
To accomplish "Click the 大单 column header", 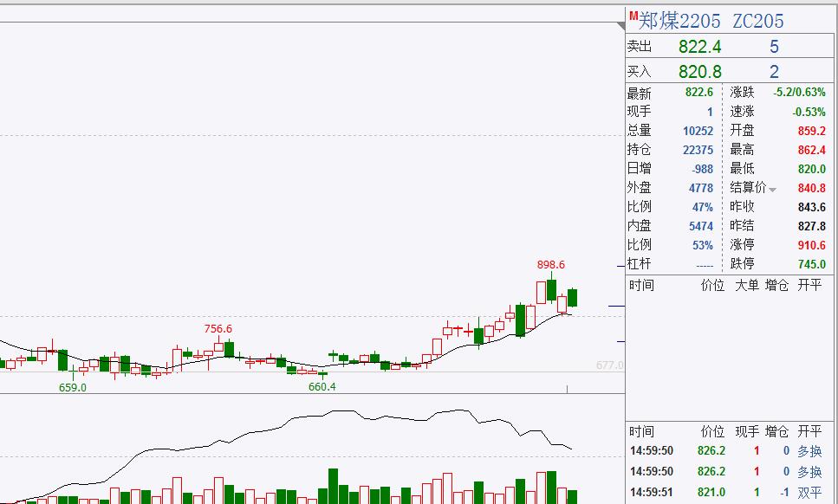I will (748, 284).
